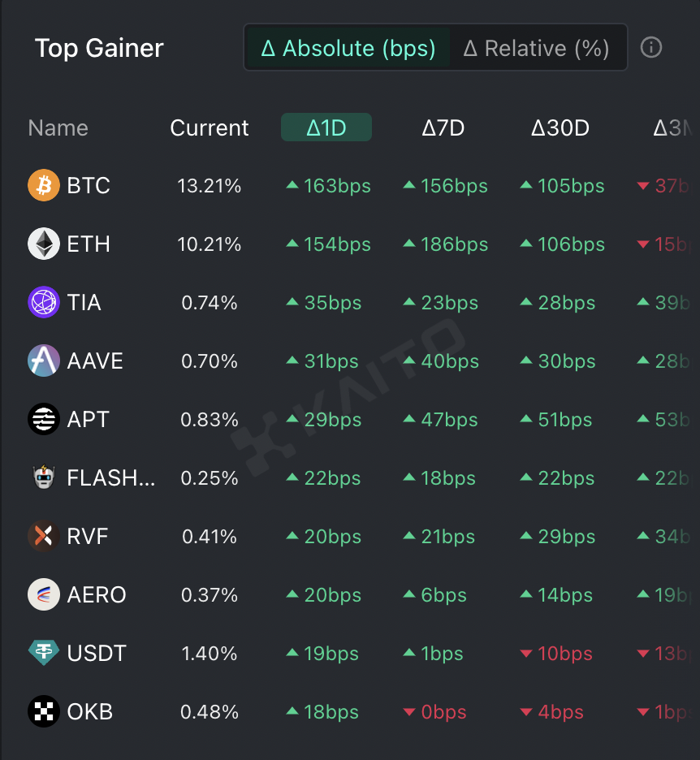This screenshot has height=760, width=700.
Task: Click the Bitcoin logo icon
Action: (x=44, y=186)
